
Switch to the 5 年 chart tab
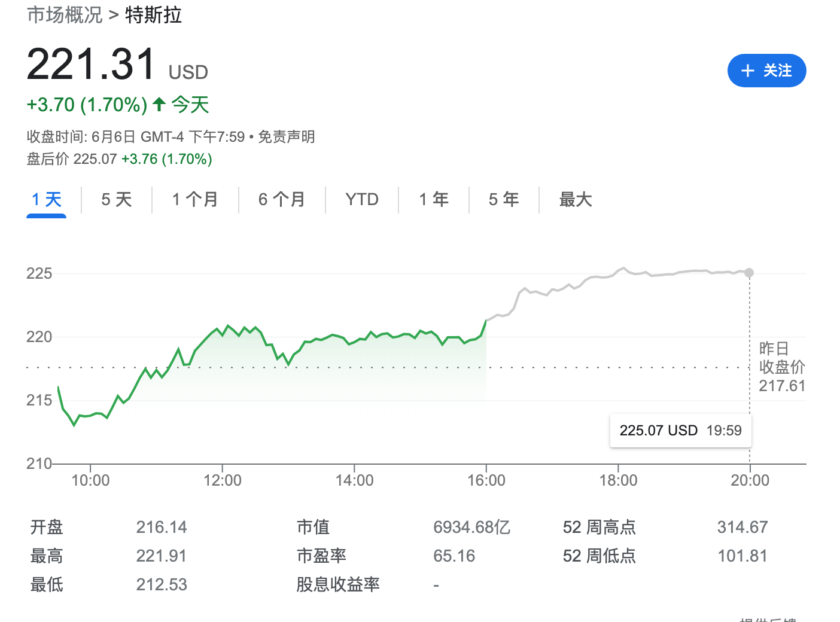[x=504, y=199]
